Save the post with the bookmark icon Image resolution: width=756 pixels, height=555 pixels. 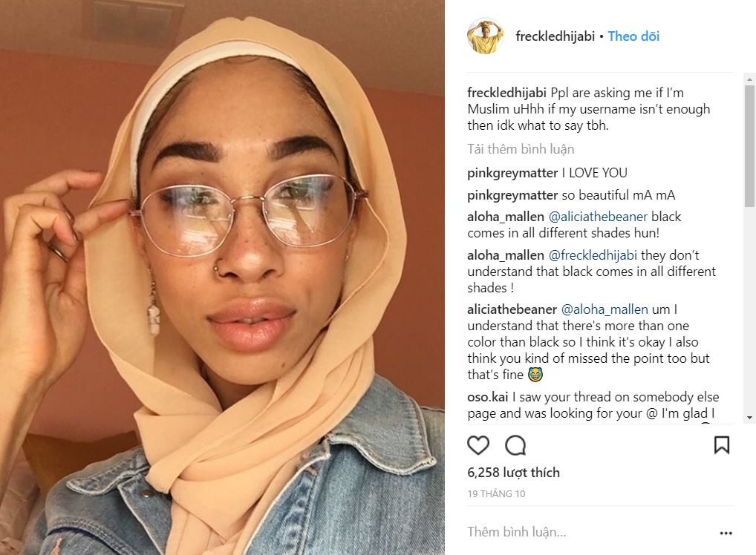(x=722, y=445)
